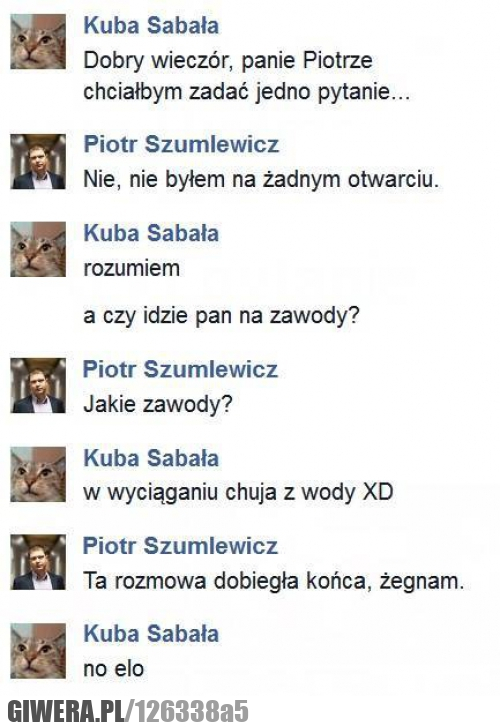Open Kuba Sabała name link at top
The height and width of the screenshot is (727, 500).
click(x=151, y=25)
